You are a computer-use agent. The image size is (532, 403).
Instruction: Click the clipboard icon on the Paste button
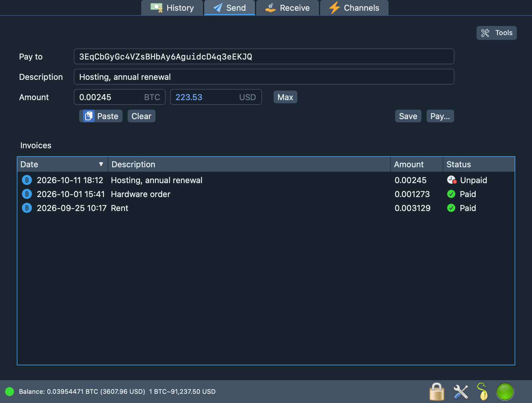(x=89, y=116)
